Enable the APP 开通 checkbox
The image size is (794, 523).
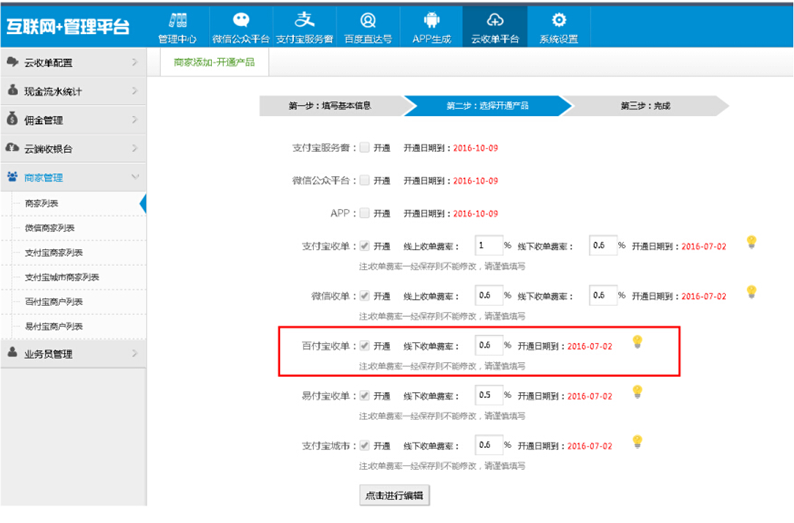point(365,213)
